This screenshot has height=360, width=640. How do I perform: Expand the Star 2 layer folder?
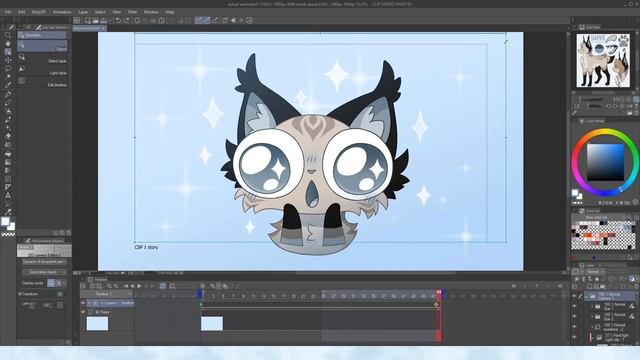592,316
